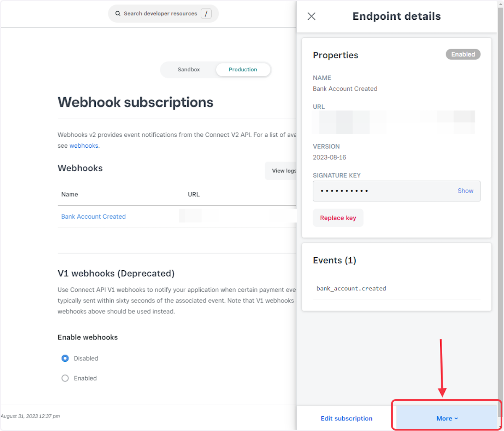Click the chevron beside More
The height and width of the screenshot is (431, 504).
click(457, 419)
